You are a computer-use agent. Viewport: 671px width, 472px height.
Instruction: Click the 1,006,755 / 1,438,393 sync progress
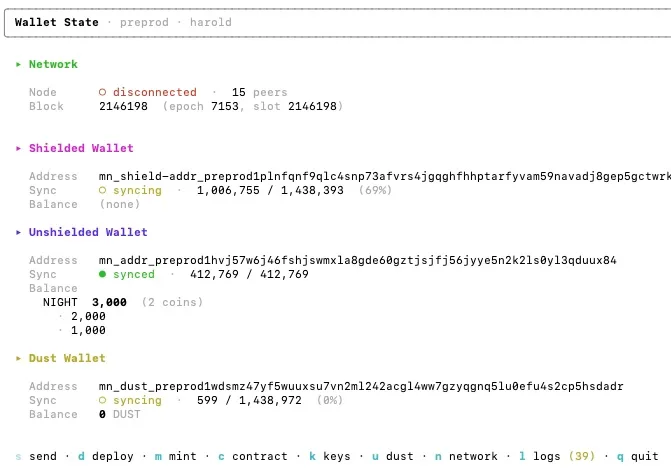[x=270, y=190]
